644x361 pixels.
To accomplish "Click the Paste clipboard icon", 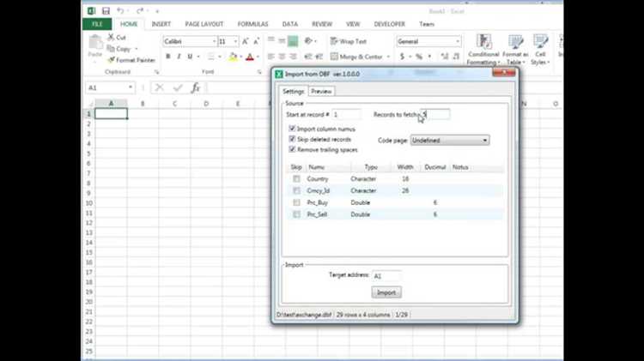I will pyautogui.click(x=95, y=42).
